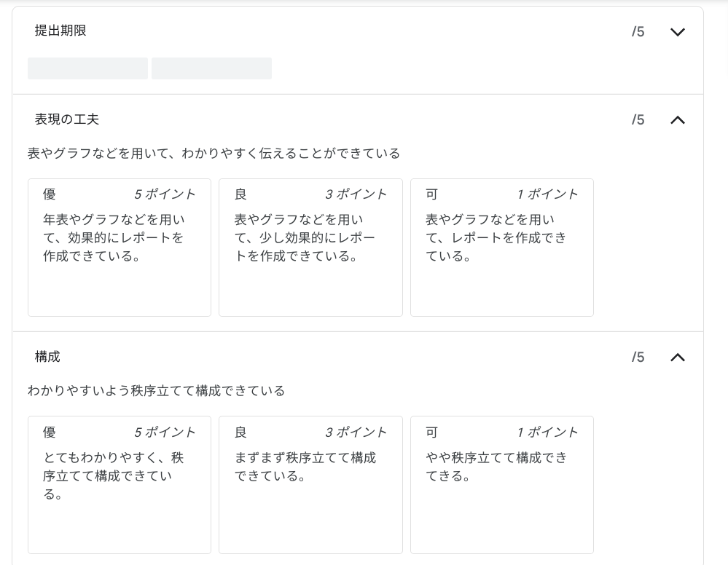Image resolution: width=728 pixels, height=565 pixels.
Task: Click description 表やグラフなどを用いて、わかりやすく伝える
Action: [214, 154]
